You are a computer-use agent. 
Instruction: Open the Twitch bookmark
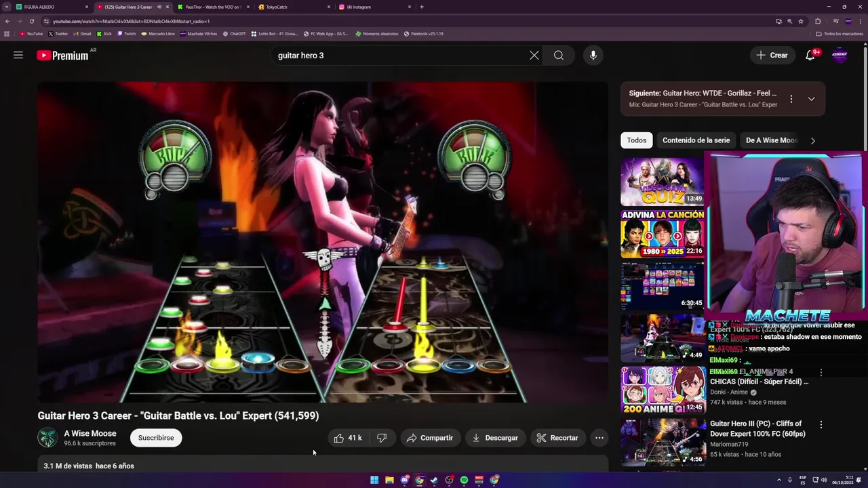[127, 34]
